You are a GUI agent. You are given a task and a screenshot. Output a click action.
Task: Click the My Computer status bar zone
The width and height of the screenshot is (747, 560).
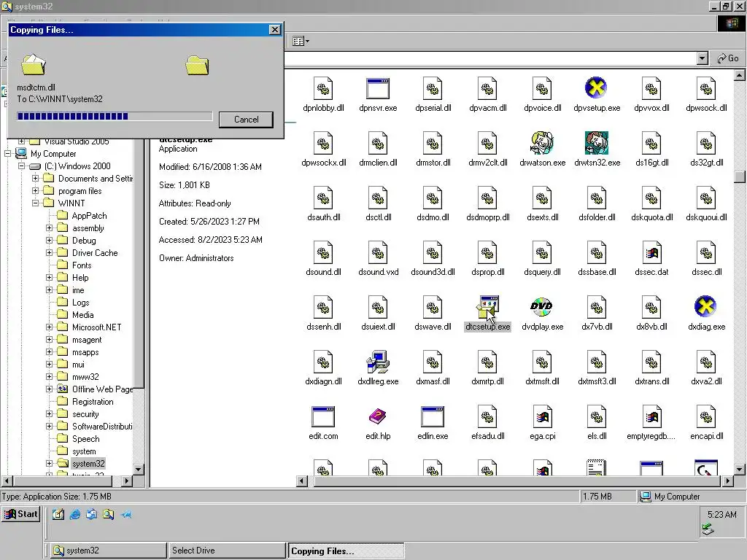[x=691, y=497]
